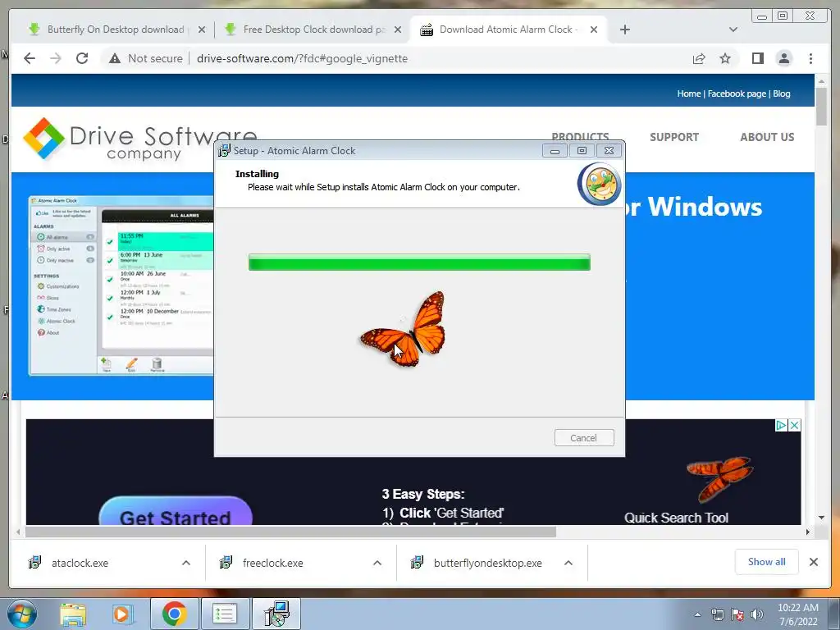The width and height of the screenshot is (840, 630).
Task: Click the network tray icon
Action: 717,614
